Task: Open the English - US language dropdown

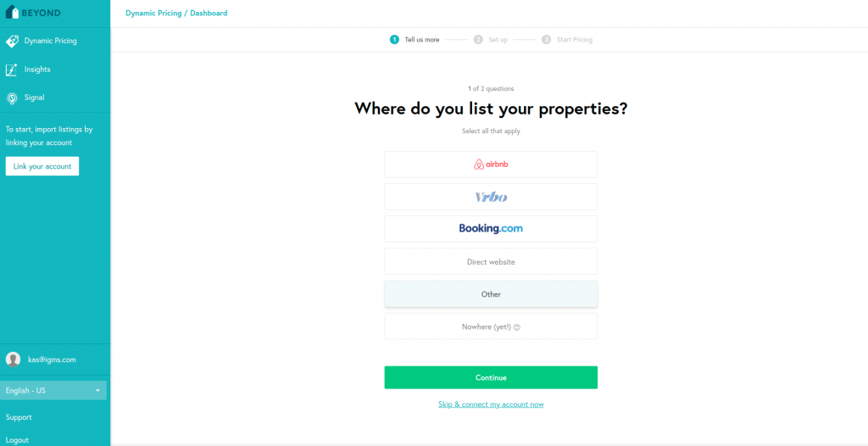Action: pos(53,391)
